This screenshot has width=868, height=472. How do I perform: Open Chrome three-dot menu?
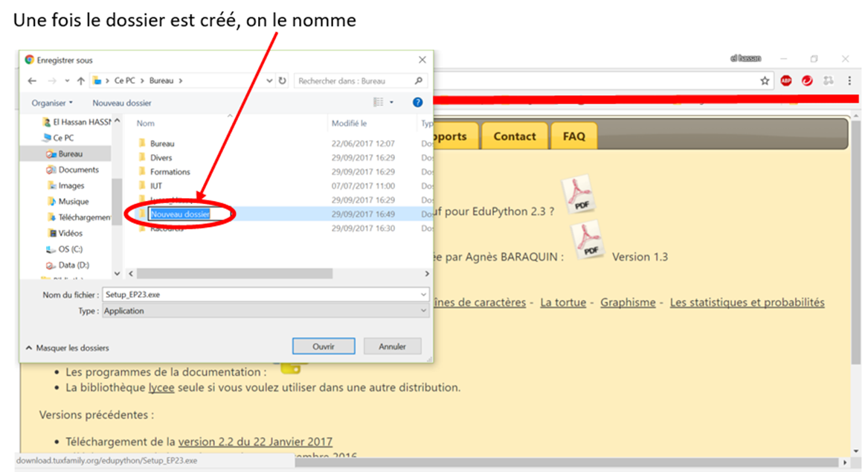tap(849, 80)
